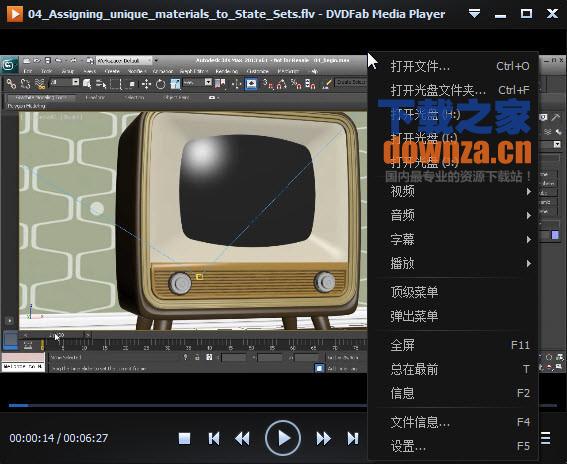
Task: Fast forward the video
Action: tap(324, 439)
